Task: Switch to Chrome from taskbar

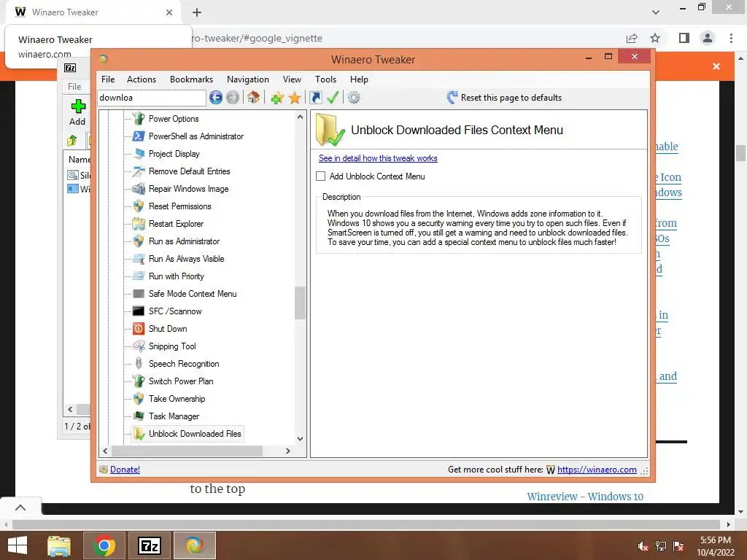Action: tap(104, 545)
